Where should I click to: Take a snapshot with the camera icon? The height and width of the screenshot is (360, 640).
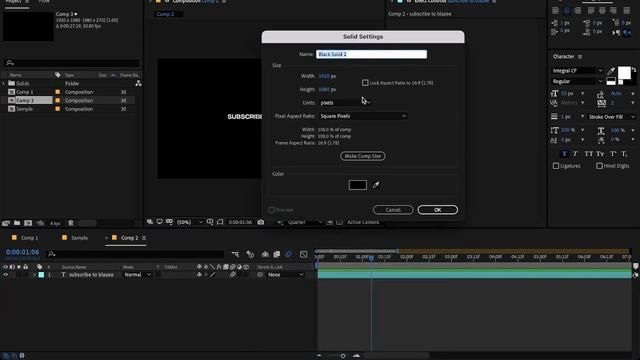click(x=261, y=222)
